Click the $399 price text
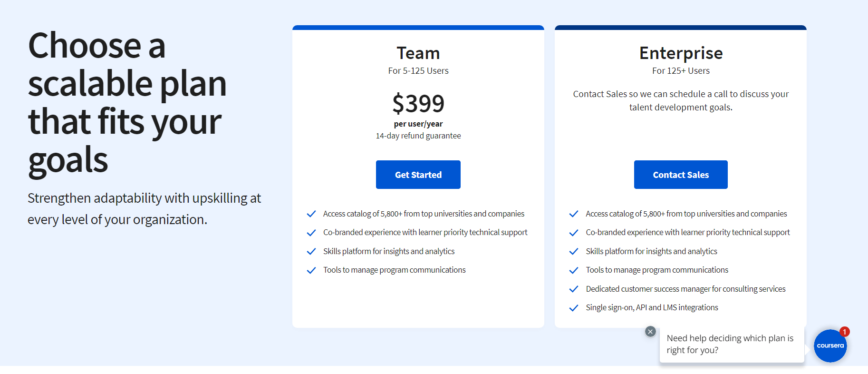The width and height of the screenshot is (868, 374). (x=418, y=103)
